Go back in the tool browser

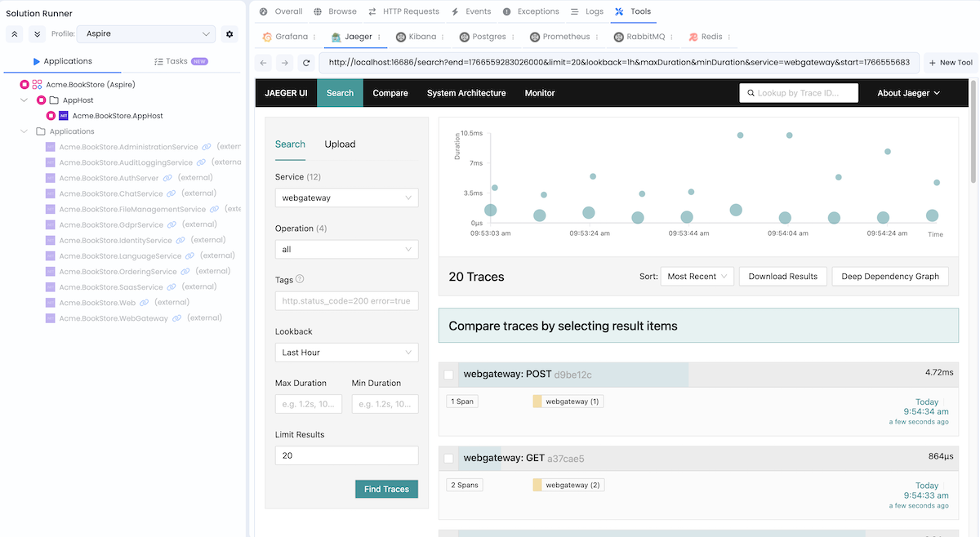coord(264,62)
